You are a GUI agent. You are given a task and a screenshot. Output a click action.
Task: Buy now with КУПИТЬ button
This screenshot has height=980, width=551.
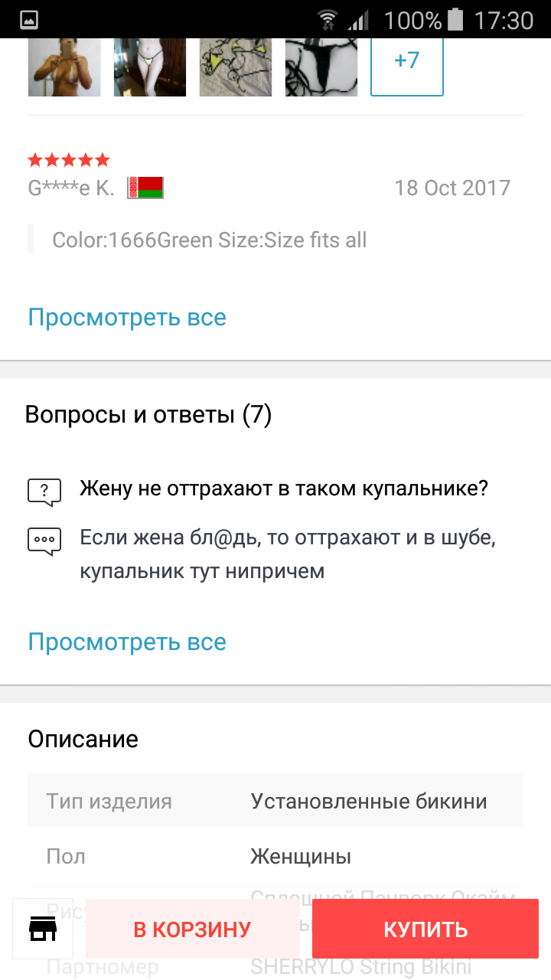coord(425,929)
